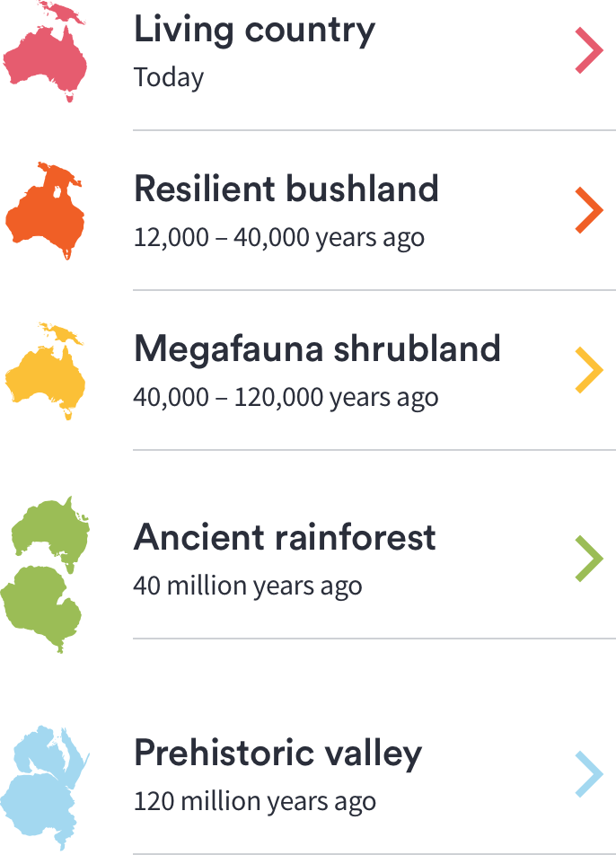Click the green ancient continent map icon
The image size is (616, 855).
click(45, 575)
